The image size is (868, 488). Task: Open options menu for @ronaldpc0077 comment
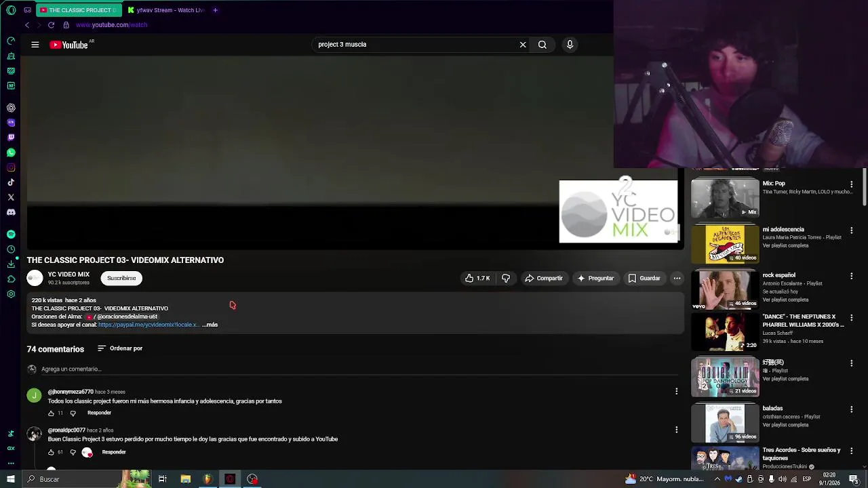pos(676,430)
